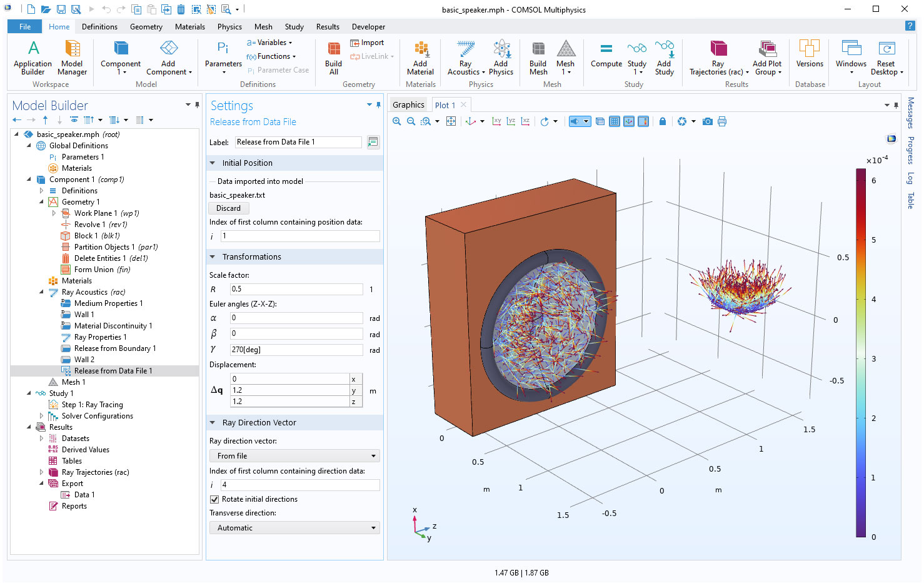Open the Transverse direction Automatic dropdown
924x583 pixels.
click(x=294, y=528)
